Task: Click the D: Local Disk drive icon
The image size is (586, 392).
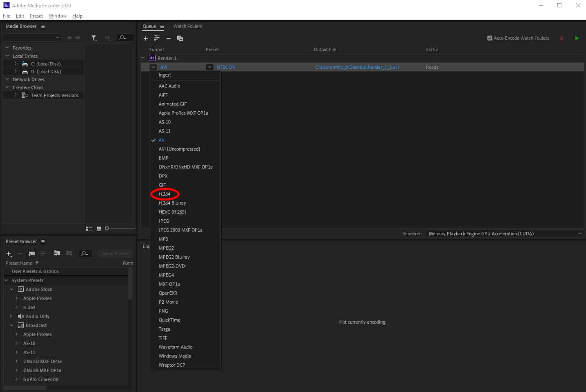Action: [25, 72]
